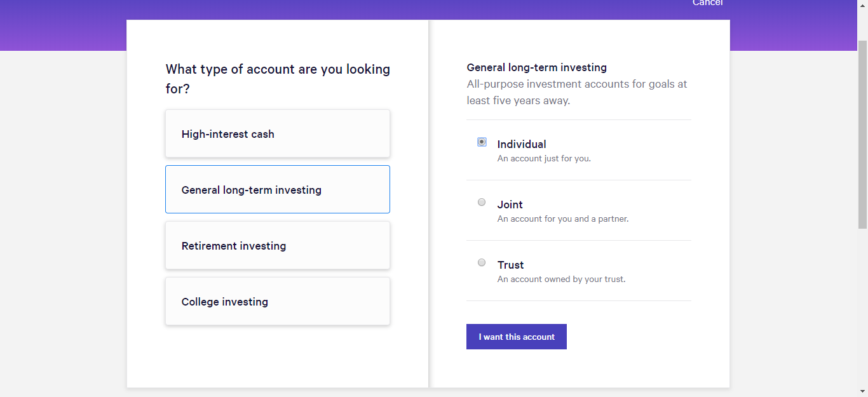The height and width of the screenshot is (397, 868).
Task: Select the High-interest cash account card
Action: pos(278,134)
